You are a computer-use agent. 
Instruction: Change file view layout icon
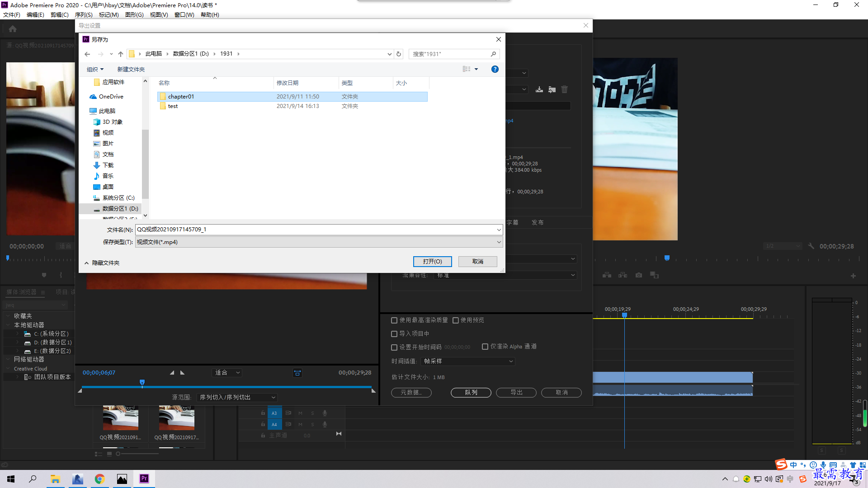tap(467, 69)
